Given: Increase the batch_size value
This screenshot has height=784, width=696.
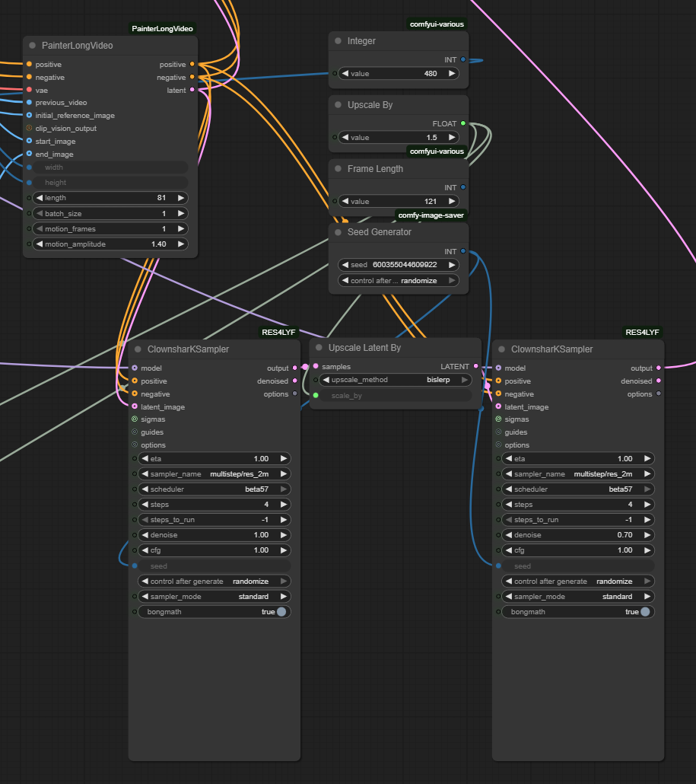Looking at the screenshot, I should pos(181,213).
